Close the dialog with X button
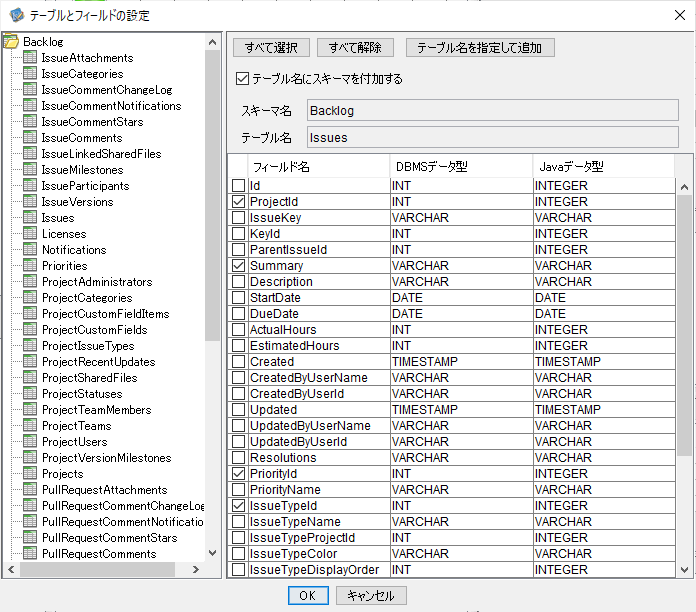Image resolution: width=696 pixels, height=612 pixels. (x=680, y=15)
